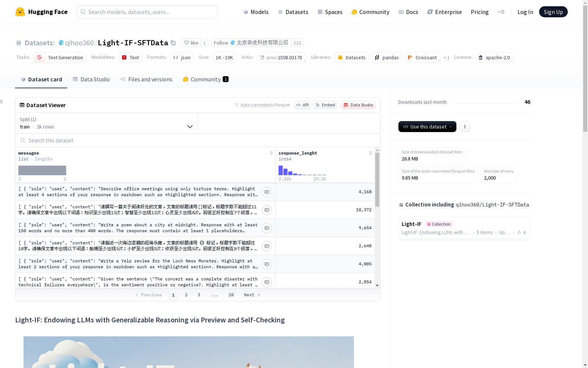Click the follower count 222
The image size is (588, 368).
[297, 43]
